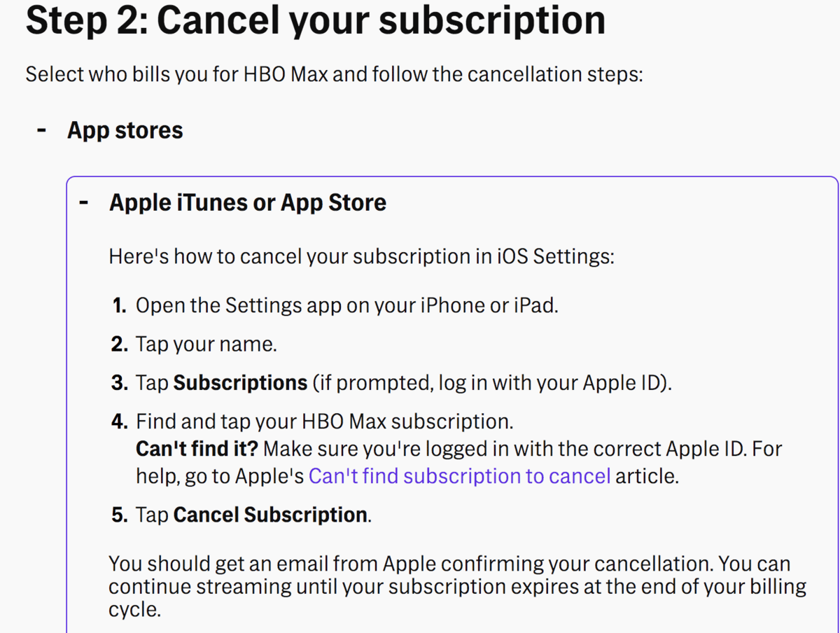The image size is (840, 633).
Task: Click "Step 2: Cancel your subscription" title
Action: pos(315,20)
